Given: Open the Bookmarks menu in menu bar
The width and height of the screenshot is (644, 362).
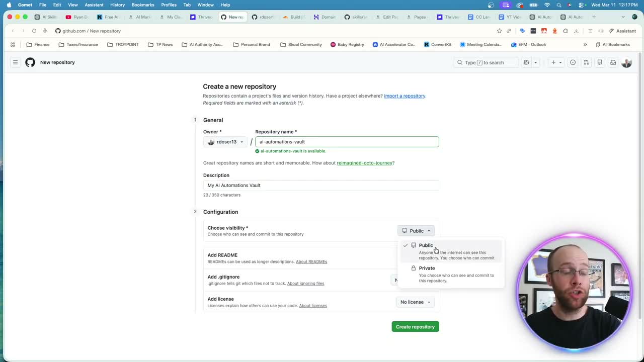Looking at the screenshot, I should click(x=143, y=5).
